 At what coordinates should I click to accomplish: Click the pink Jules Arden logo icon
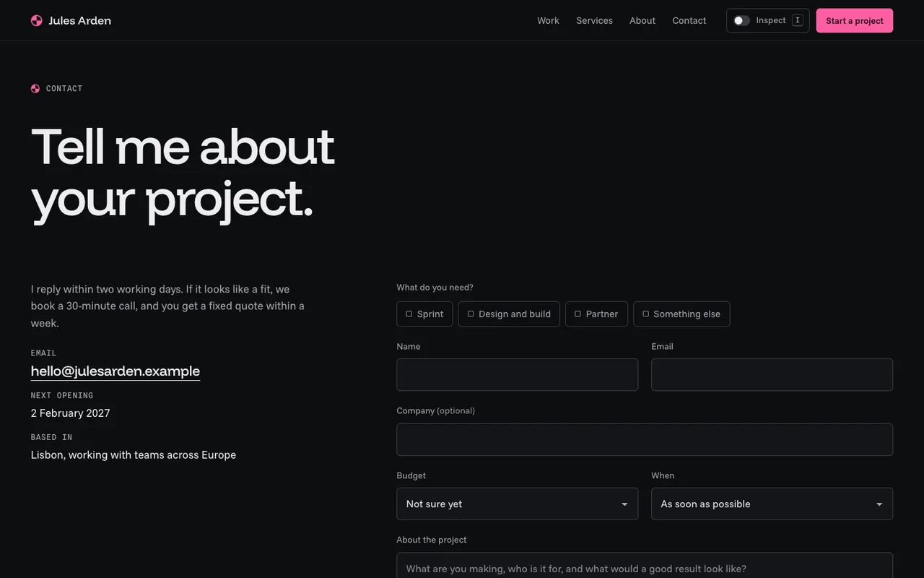pyautogui.click(x=37, y=20)
